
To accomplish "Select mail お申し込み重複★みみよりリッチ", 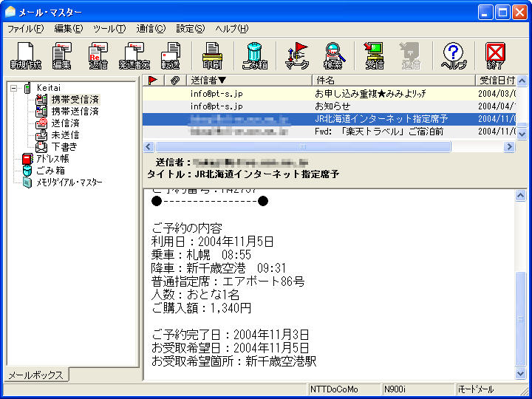I will (x=329, y=94).
